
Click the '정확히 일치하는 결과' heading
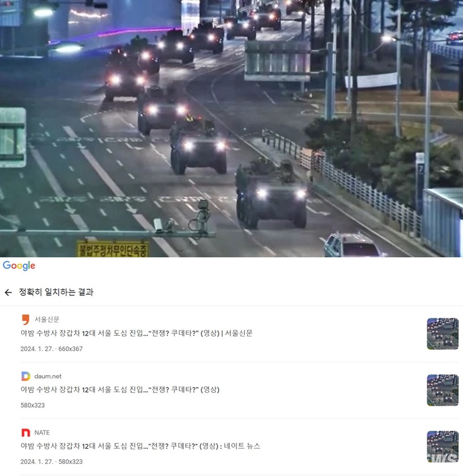point(56,292)
